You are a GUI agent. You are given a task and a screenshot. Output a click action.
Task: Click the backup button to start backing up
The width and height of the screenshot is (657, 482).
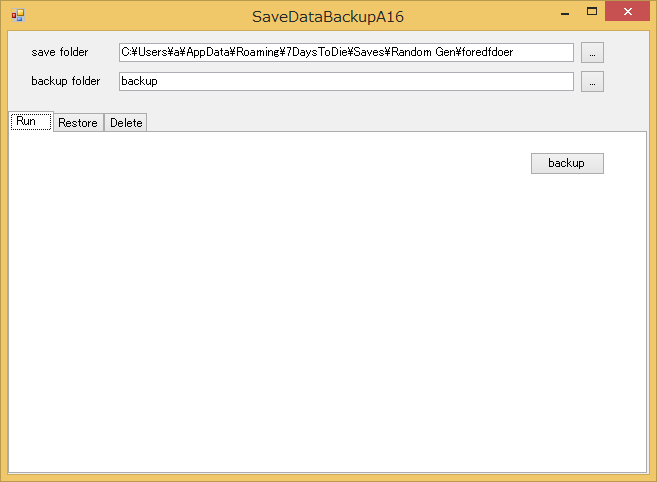pyautogui.click(x=567, y=163)
